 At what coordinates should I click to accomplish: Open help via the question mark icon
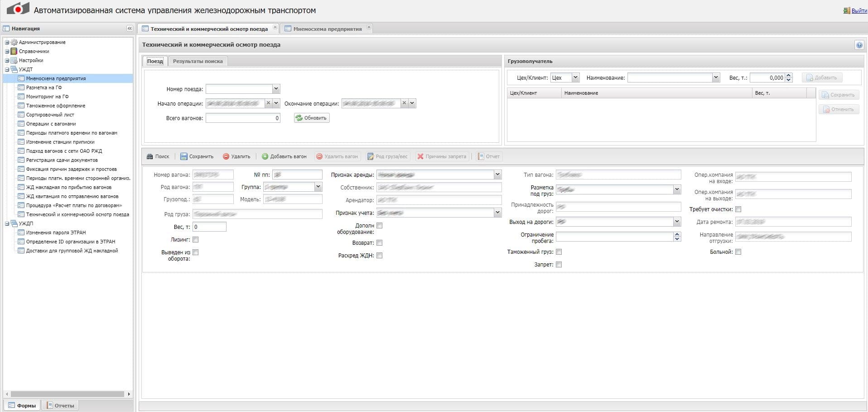[859, 45]
